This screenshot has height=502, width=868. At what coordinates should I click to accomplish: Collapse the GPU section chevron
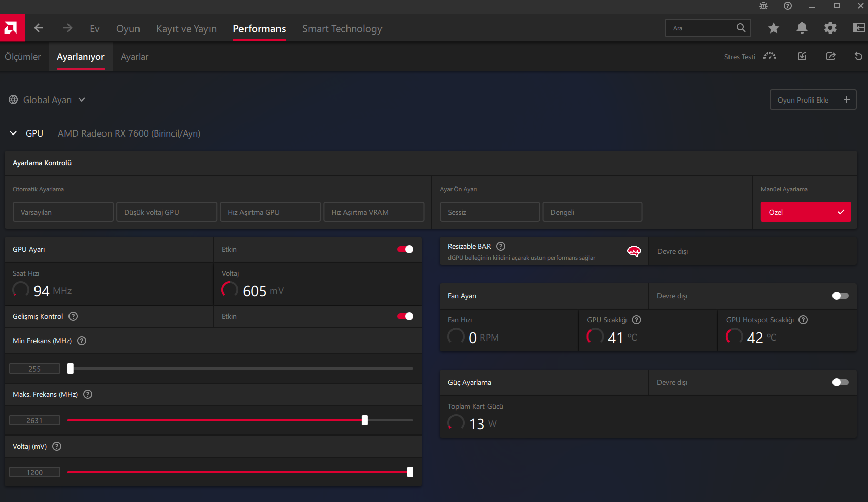[13, 133]
